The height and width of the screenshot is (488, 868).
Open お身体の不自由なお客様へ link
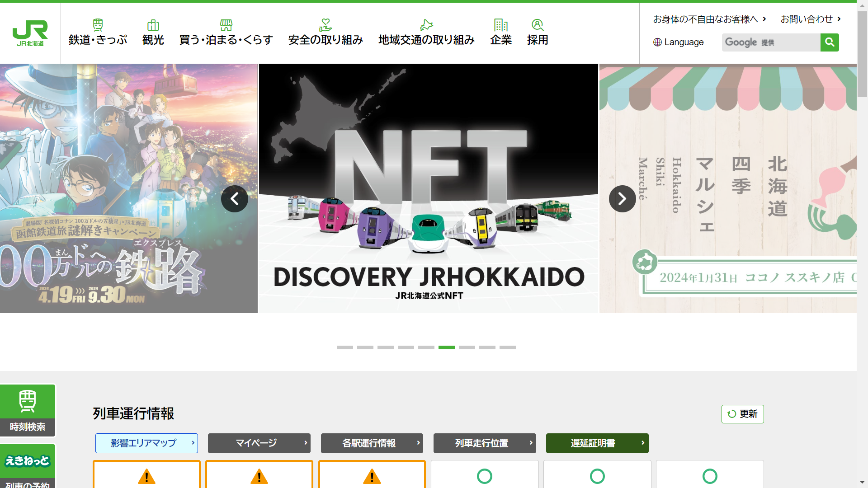(x=709, y=19)
